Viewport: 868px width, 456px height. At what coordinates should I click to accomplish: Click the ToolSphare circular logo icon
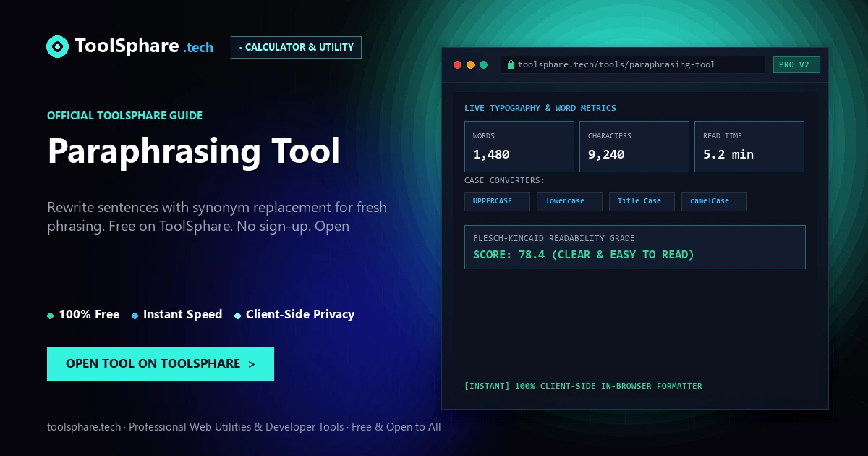point(58,47)
